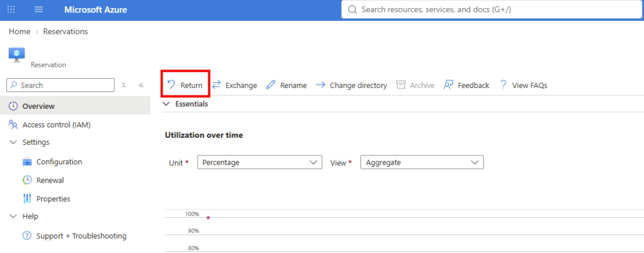
Task: Collapse the Help section
Action: click(14, 216)
